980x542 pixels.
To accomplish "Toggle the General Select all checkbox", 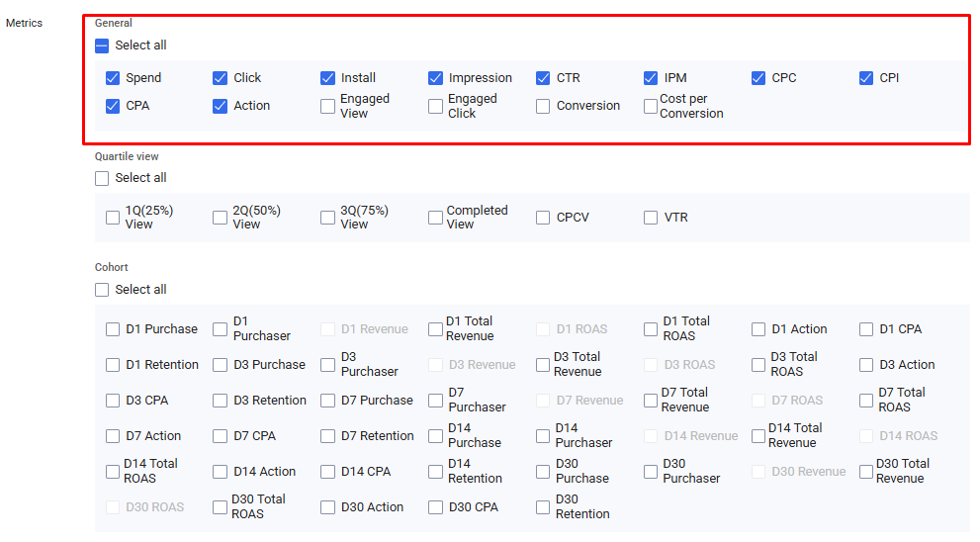I will click(x=102, y=45).
